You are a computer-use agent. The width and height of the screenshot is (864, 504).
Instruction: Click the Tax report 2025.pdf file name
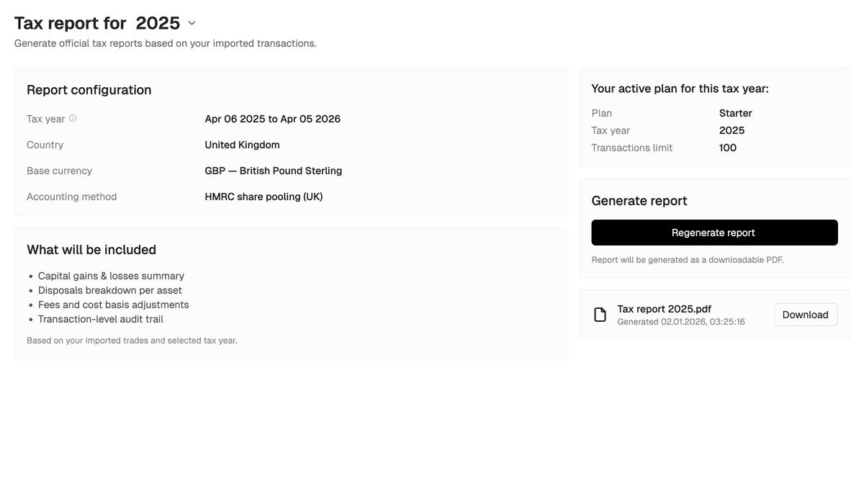[664, 309]
